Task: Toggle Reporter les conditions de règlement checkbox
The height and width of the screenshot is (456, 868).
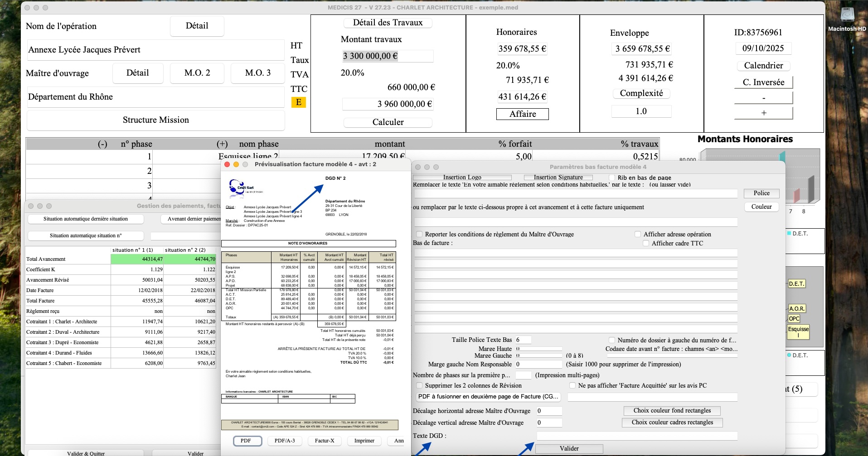Action: (x=419, y=234)
